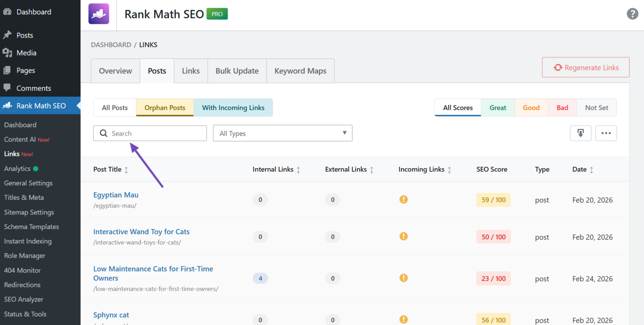644x325 pixels.
Task: Open the help question mark icon
Action: pos(632,14)
